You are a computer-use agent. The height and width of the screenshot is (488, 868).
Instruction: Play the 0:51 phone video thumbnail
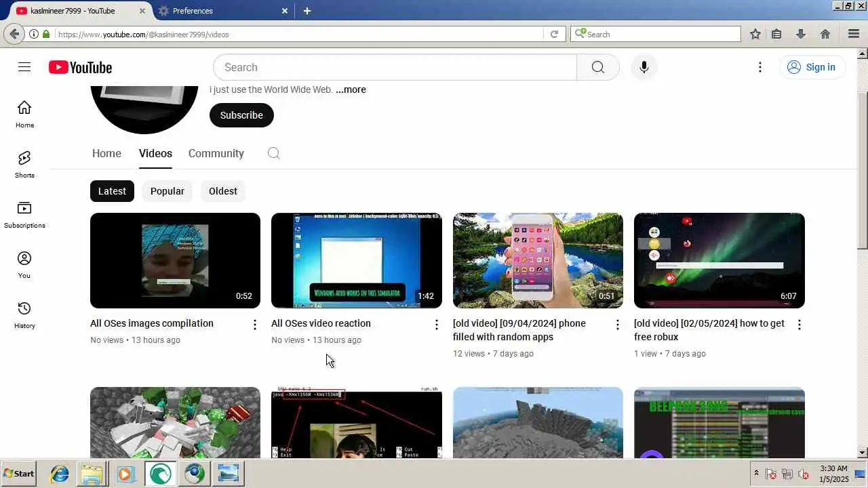point(538,260)
